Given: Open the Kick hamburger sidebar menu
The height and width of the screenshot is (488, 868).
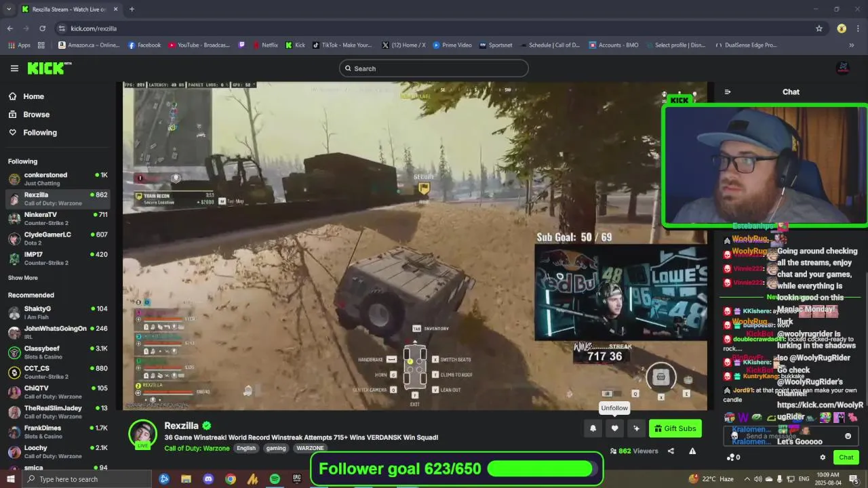Looking at the screenshot, I should [x=14, y=68].
